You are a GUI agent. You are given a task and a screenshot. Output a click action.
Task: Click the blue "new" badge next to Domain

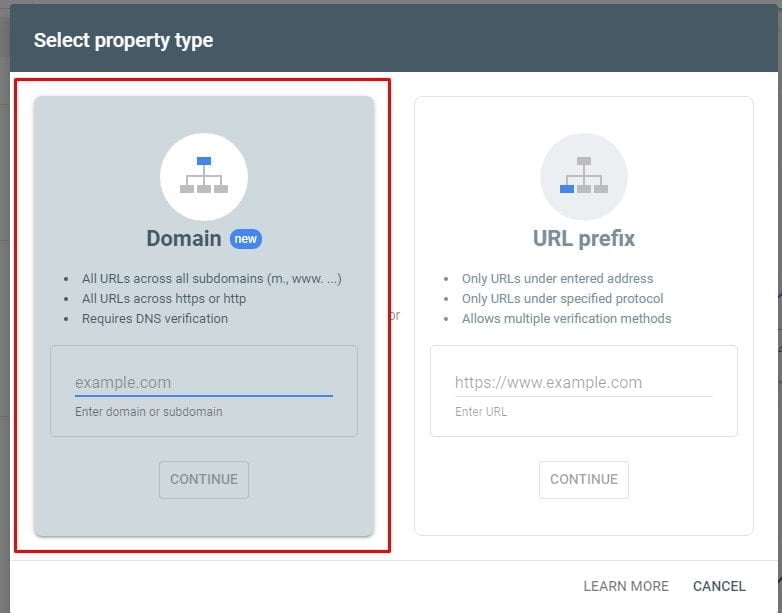(x=245, y=239)
